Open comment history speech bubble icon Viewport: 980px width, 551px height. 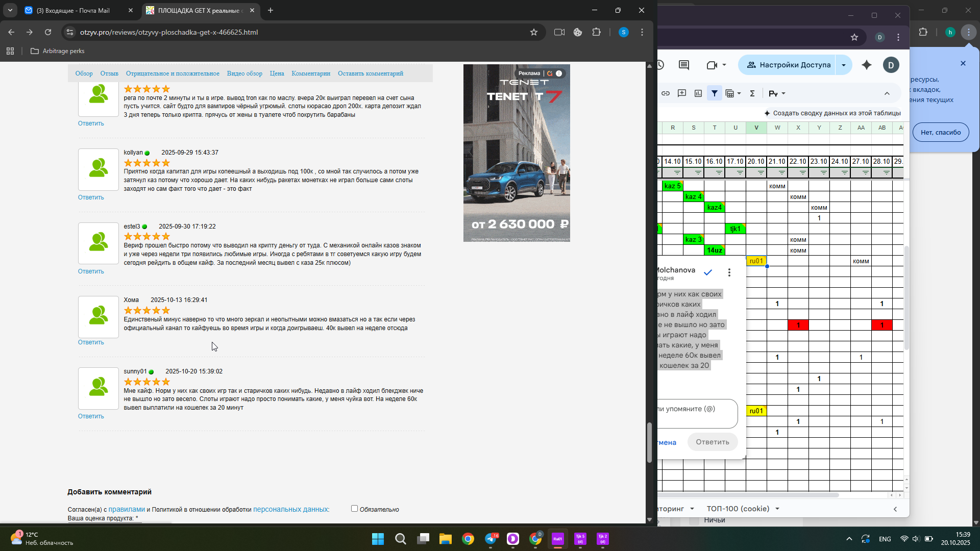[684, 65]
